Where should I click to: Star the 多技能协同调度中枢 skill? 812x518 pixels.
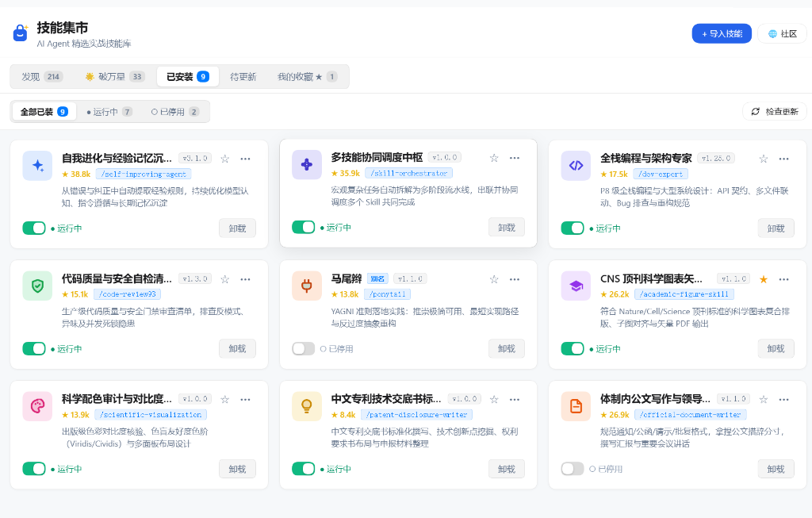point(494,158)
